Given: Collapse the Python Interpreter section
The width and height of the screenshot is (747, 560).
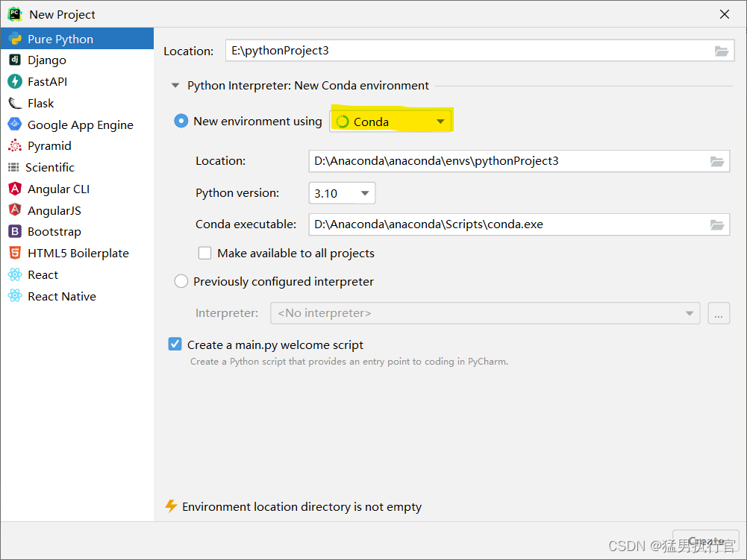Looking at the screenshot, I should point(175,86).
